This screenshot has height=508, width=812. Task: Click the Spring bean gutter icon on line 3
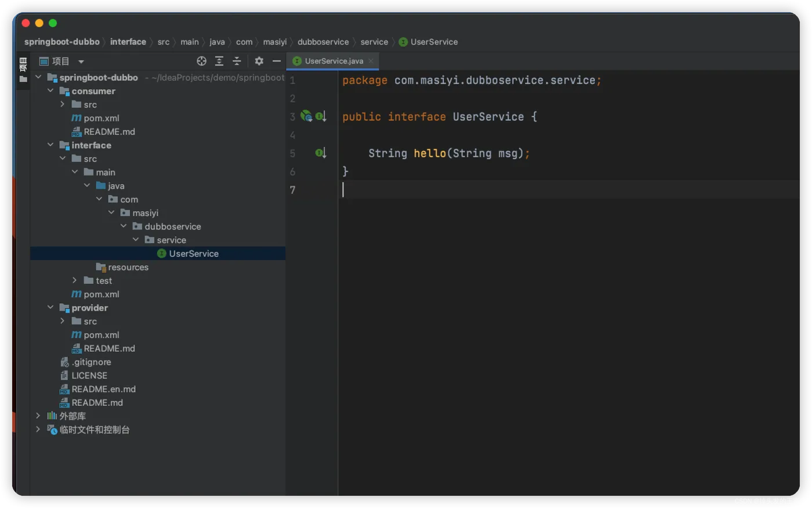point(306,116)
